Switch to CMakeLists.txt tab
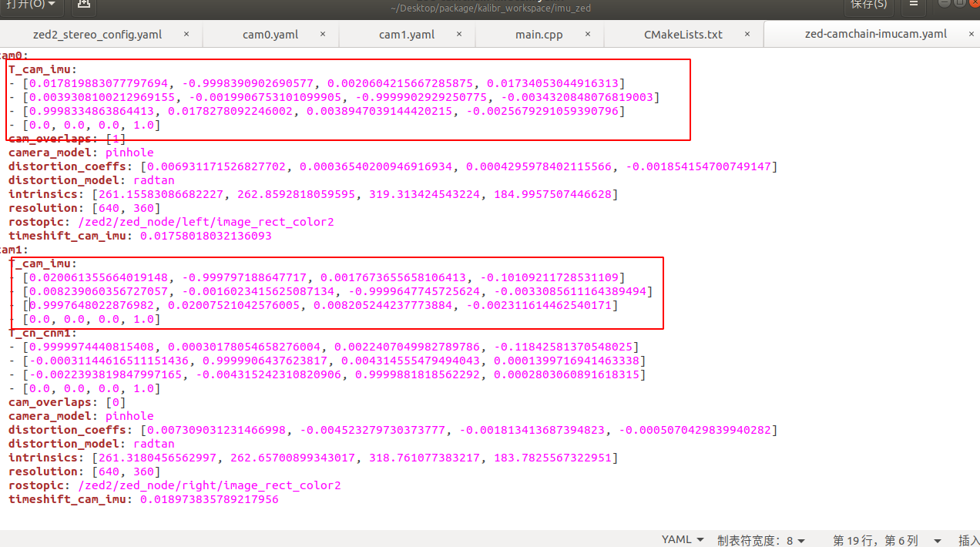The image size is (980, 547). (x=683, y=34)
